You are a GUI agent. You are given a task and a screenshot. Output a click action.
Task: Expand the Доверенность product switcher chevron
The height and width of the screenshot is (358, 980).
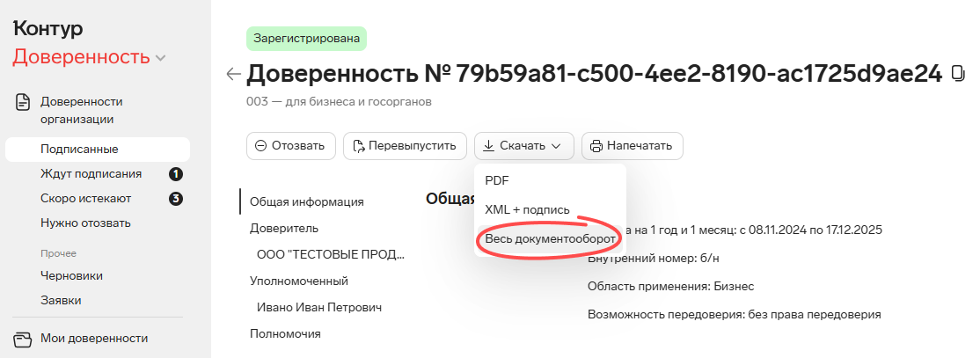[x=160, y=59]
